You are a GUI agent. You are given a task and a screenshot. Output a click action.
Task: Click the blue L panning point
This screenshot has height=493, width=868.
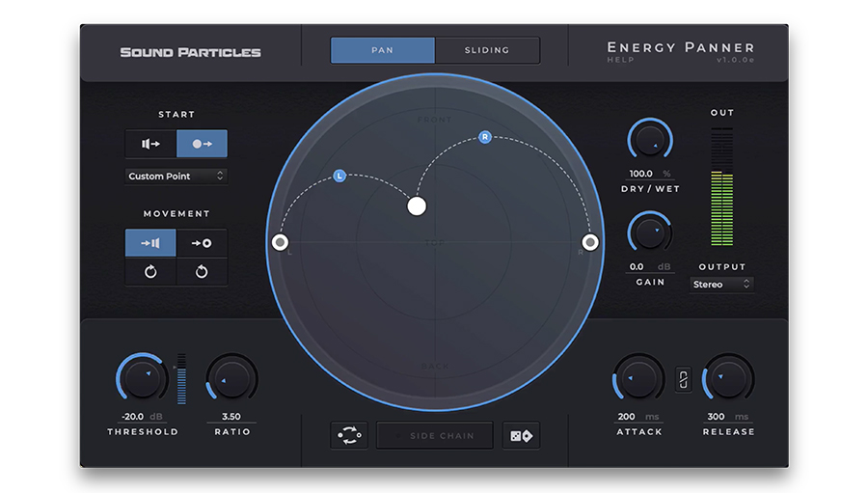coord(339,176)
